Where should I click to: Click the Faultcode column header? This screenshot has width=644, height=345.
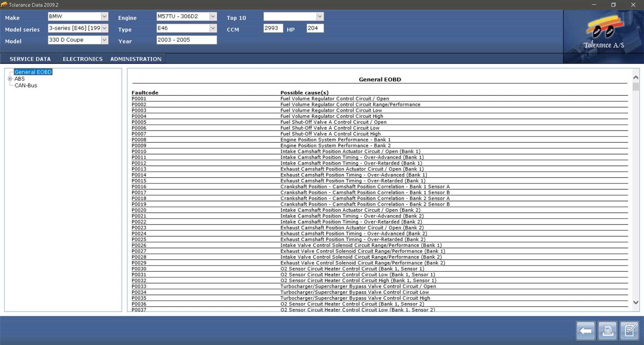145,93
